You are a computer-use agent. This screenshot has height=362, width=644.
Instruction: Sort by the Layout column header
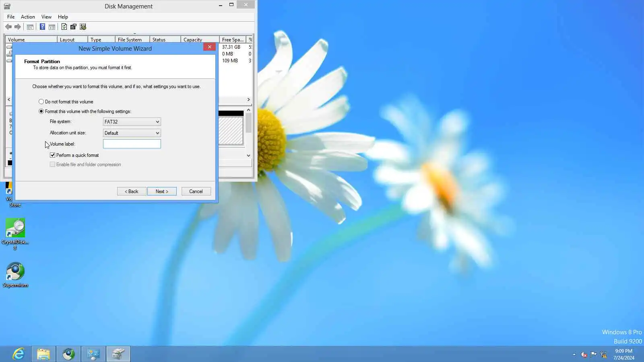(x=72, y=40)
